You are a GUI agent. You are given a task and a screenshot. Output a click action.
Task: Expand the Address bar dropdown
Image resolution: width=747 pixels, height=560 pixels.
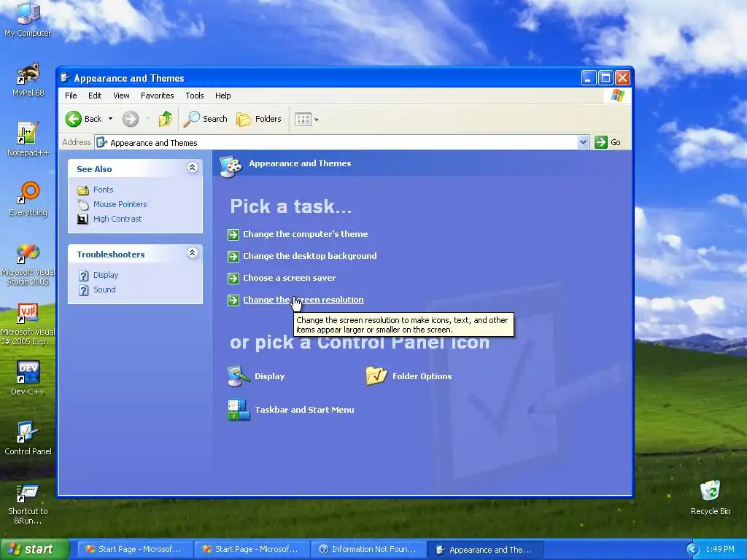[583, 142]
